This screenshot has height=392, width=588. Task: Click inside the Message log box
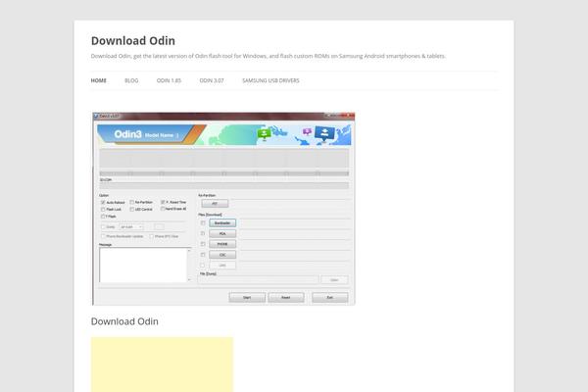pyautogui.click(x=143, y=265)
